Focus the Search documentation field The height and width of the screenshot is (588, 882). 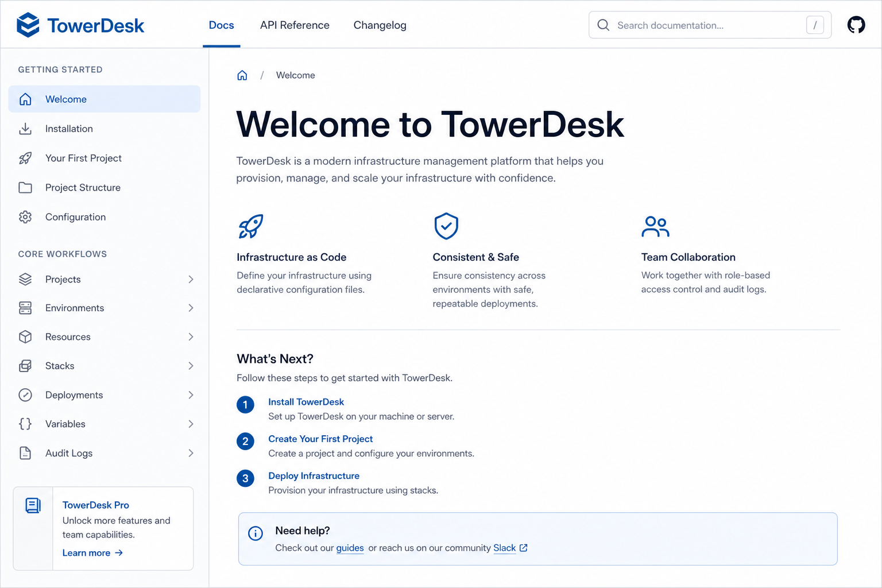click(x=710, y=25)
